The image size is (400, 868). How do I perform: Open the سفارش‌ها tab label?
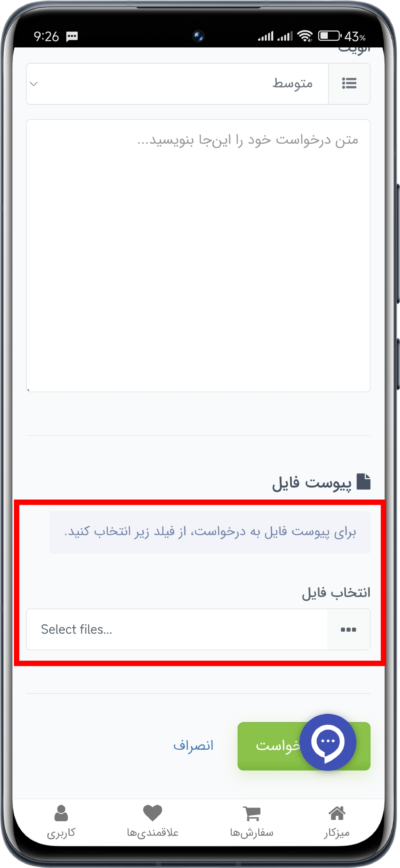(252, 833)
